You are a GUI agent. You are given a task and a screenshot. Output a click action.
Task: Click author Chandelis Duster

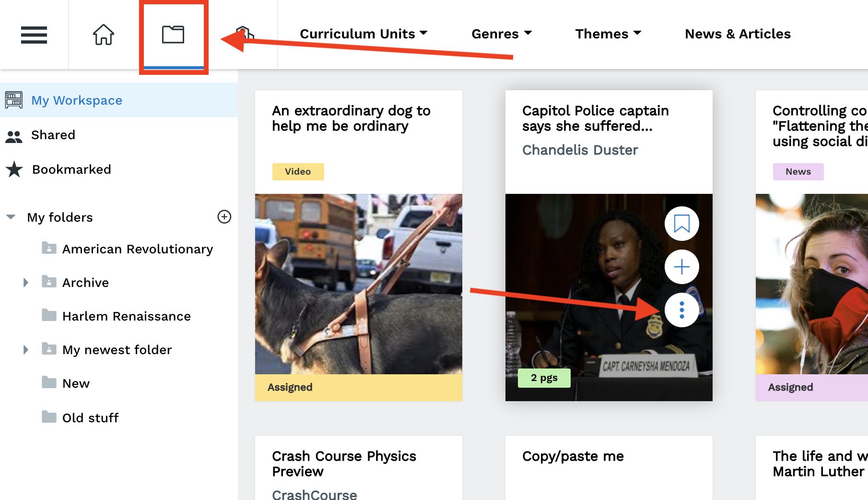580,150
